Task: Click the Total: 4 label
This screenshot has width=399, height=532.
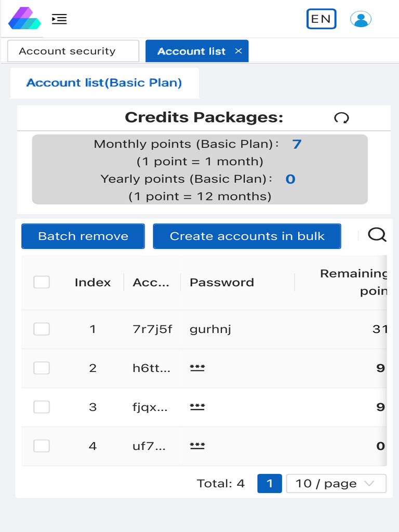Action: (x=220, y=484)
